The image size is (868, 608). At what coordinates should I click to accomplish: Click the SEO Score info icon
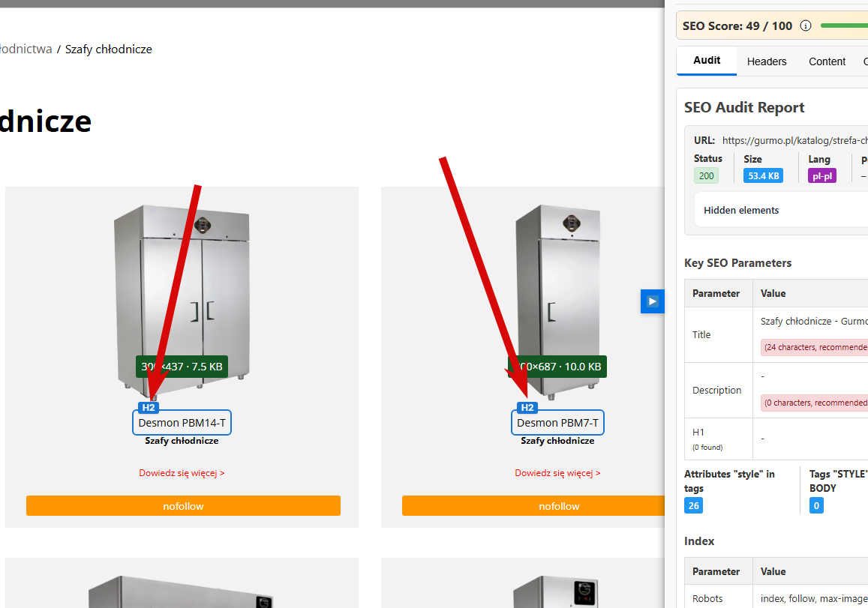coord(806,26)
